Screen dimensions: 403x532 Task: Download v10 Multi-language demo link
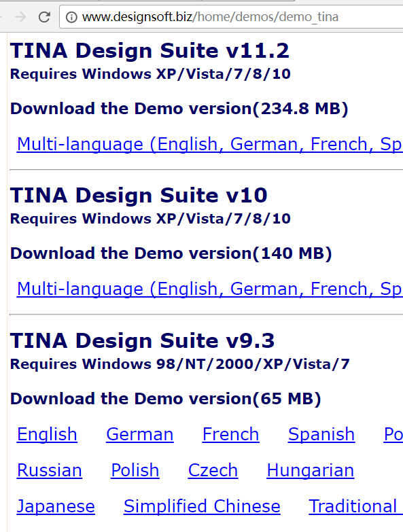209,289
